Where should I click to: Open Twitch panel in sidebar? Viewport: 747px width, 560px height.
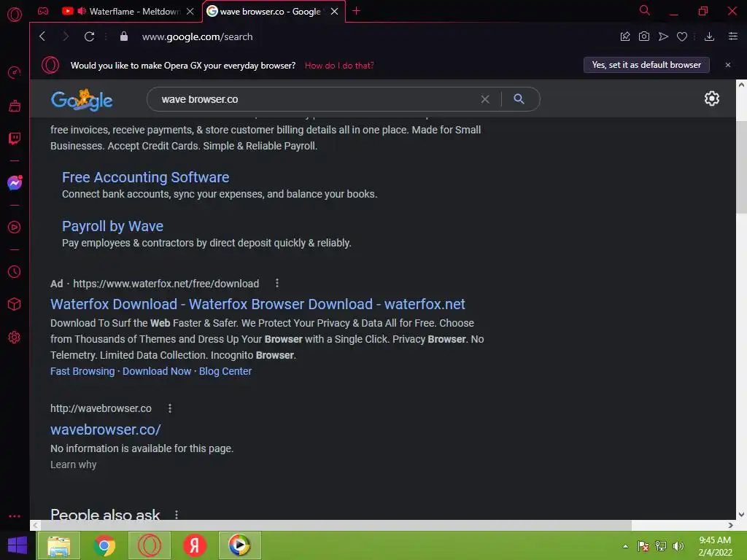tap(15, 139)
